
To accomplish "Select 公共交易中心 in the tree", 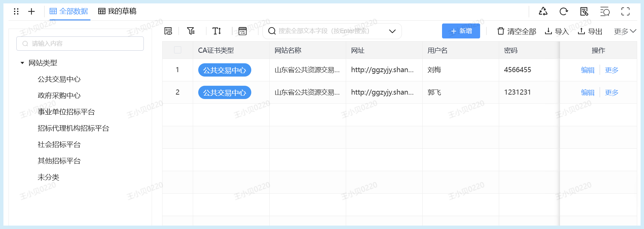I will pyautogui.click(x=59, y=79).
